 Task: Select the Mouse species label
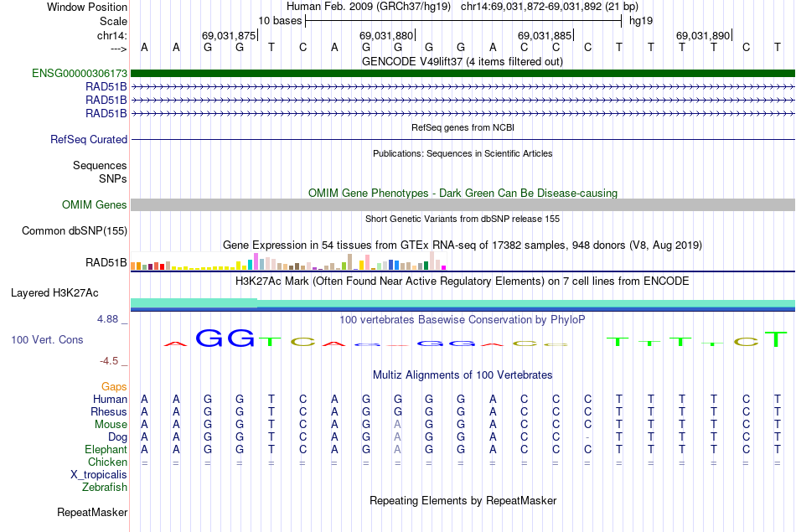111,425
